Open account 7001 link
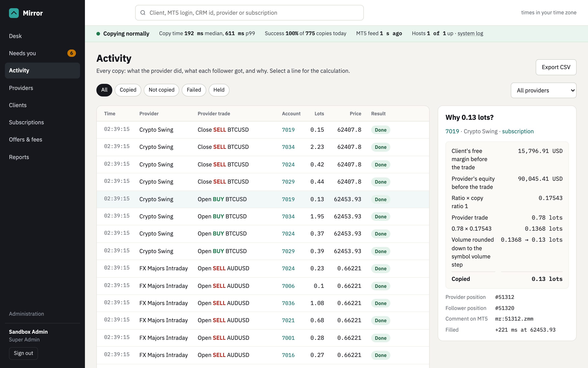This screenshot has height=368, width=588. click(288, 338)
